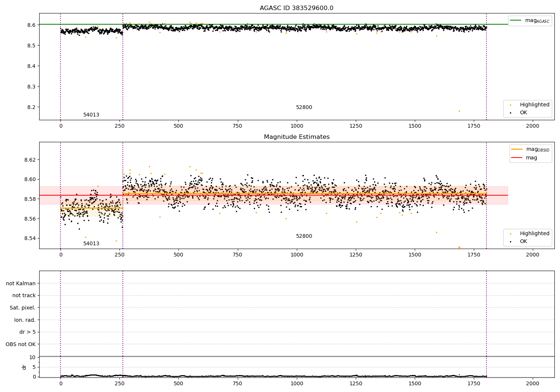Screen dimensions: 560x392
Task: Click the 2000 x-axis tick of the top plot
Action: [533, 126]
